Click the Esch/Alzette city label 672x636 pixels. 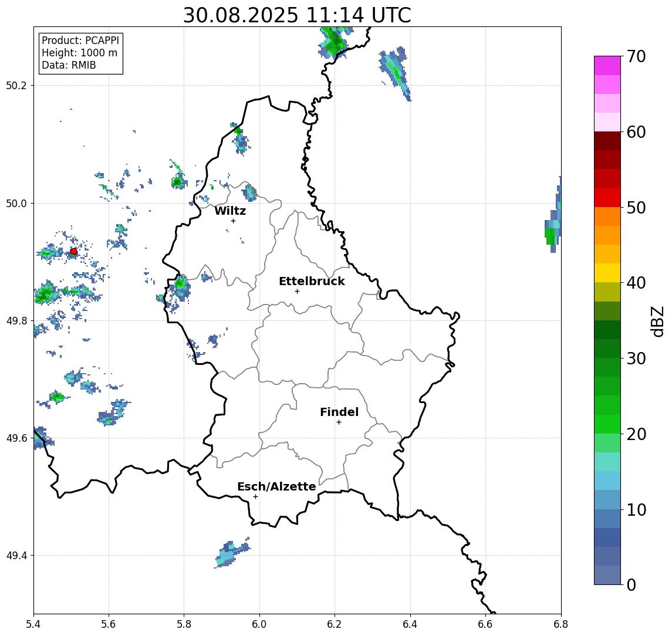(x=276, y=486)
